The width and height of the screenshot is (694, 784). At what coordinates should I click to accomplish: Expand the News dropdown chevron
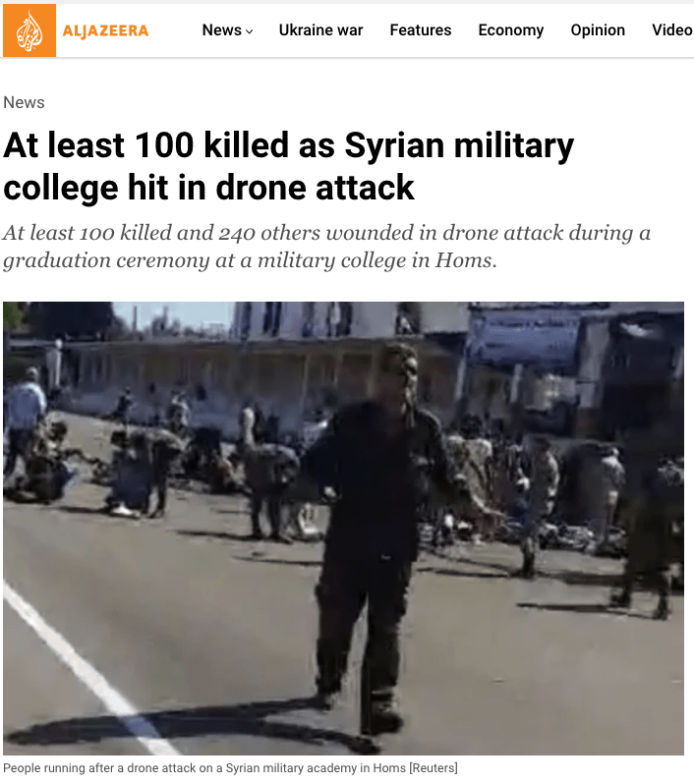pyautogui.click(x=249, y=31)
